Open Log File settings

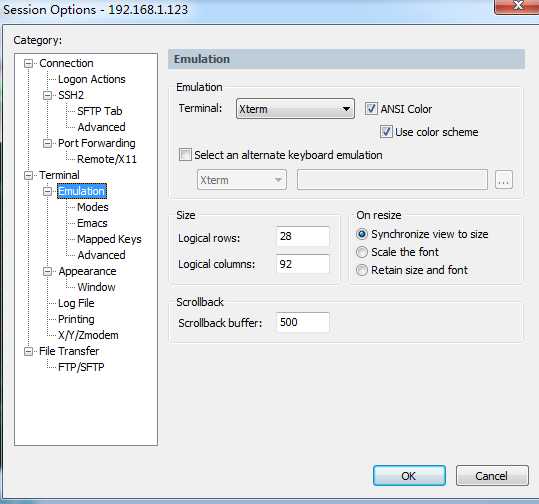point(76,303)
